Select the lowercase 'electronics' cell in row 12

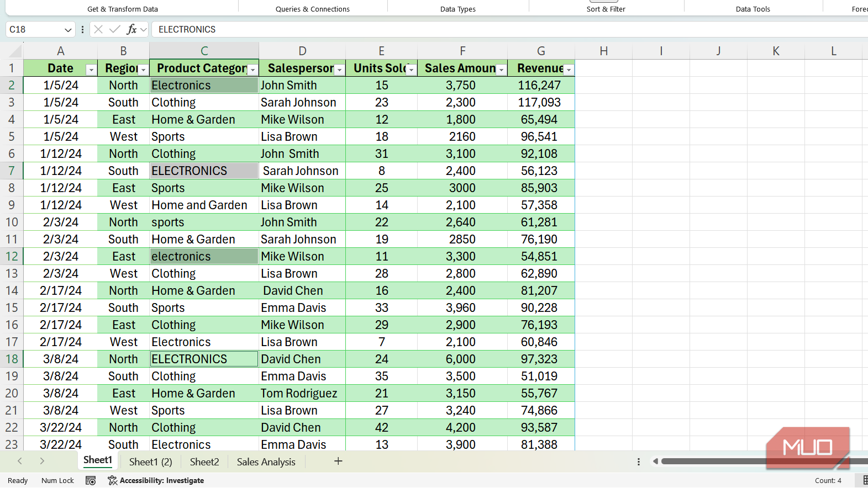click(x=204, y=256)
